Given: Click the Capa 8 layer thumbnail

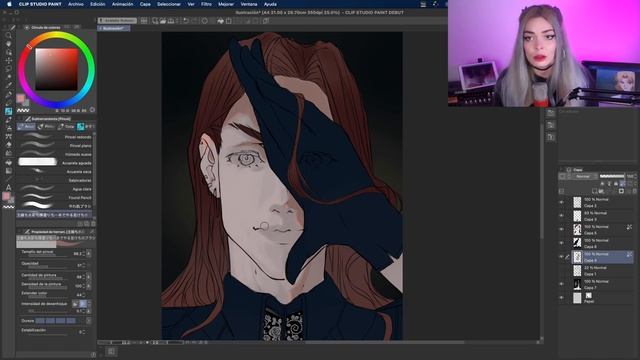Looking at the screenshot, I should click(577, 243).
